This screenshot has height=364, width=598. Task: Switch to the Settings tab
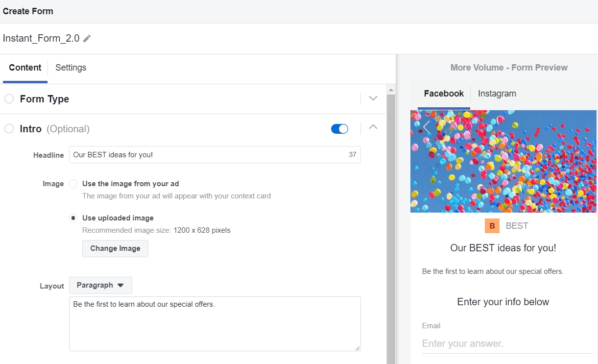tap(71, 68)
